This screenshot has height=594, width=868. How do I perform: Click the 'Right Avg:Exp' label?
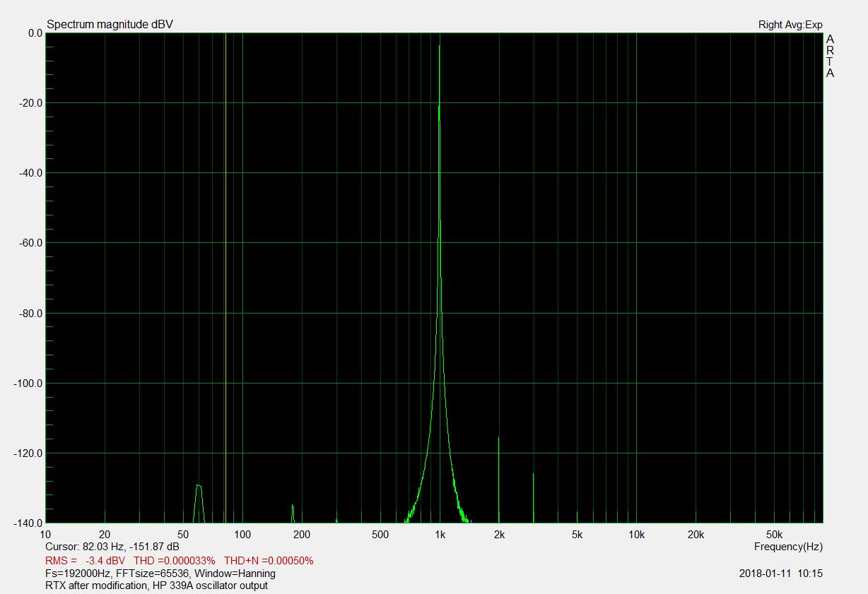point(790,25)
